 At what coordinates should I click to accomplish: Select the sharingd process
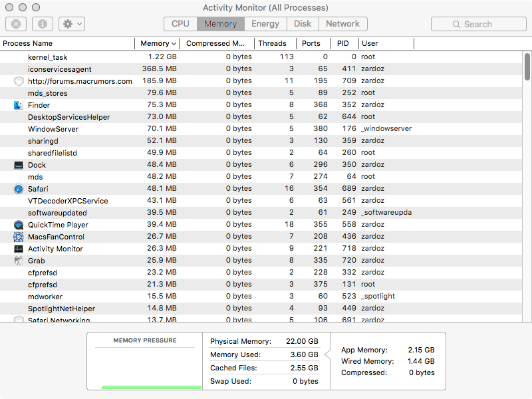(261, 141)
